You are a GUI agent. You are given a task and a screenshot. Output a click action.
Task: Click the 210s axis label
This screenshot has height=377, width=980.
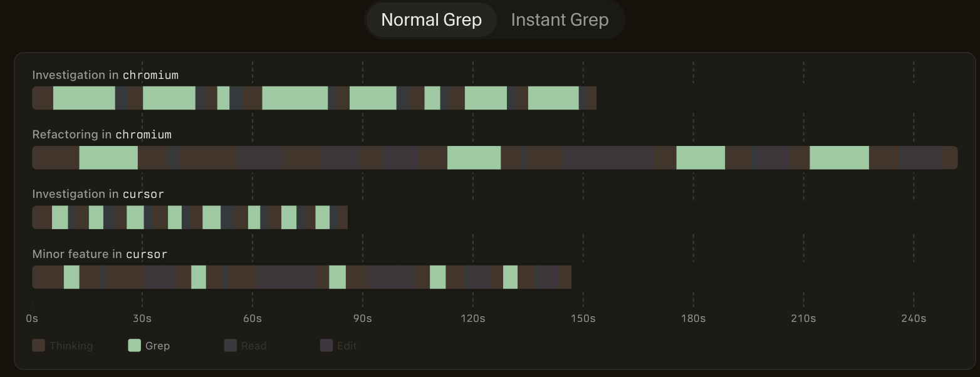803,319
